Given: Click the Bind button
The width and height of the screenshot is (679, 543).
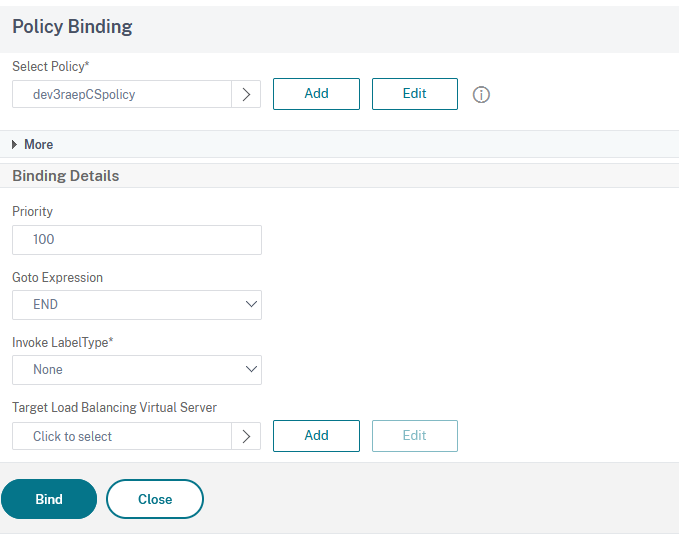Looking at the screenshot, I should coord(49,499).
